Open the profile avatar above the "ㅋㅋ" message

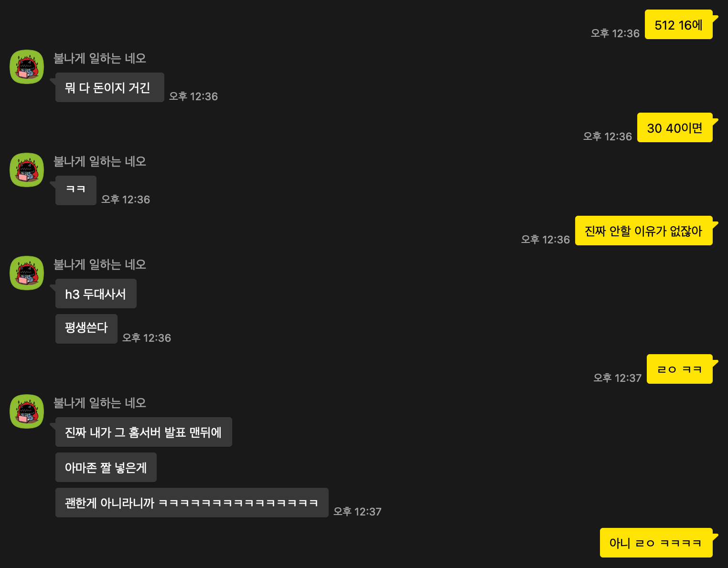[x=27, y=170]
